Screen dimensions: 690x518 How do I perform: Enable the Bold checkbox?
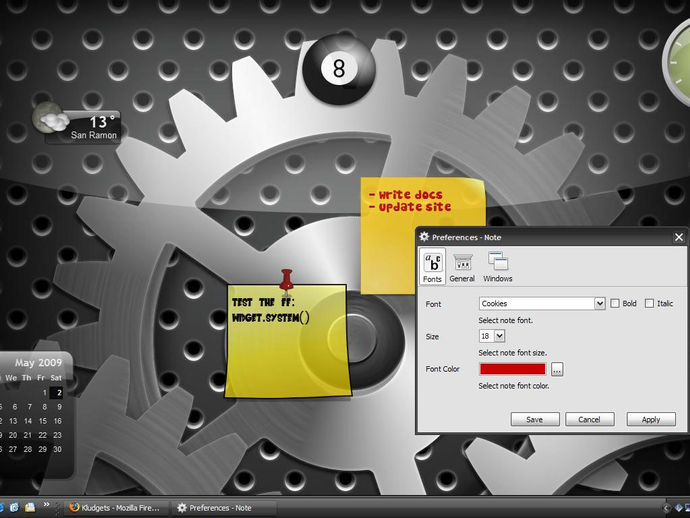coord(615,303)
